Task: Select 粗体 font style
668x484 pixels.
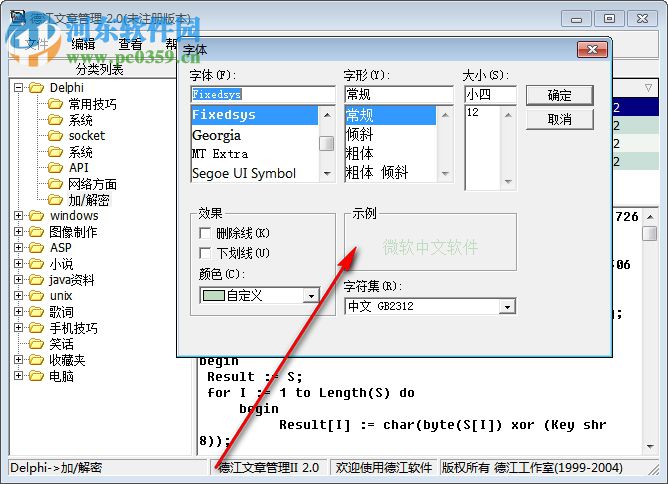Action: (x=391, y=153)
